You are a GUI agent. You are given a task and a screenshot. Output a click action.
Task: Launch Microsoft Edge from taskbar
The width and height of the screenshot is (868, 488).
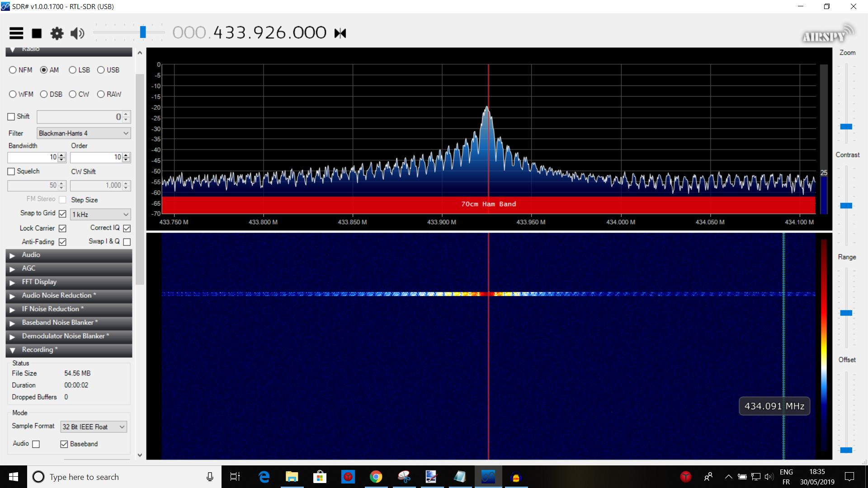pyautogui.click(x=264, y=477)
